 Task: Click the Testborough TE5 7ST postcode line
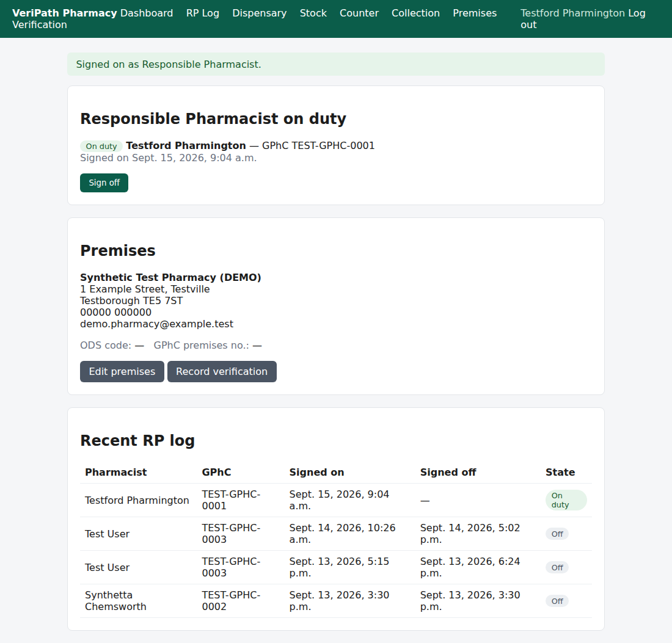[x=131, y=300]
